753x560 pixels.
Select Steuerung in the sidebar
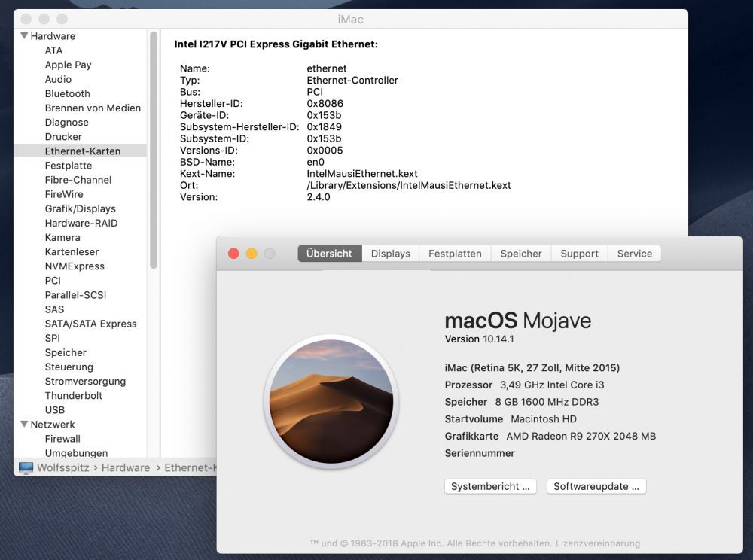coord(69,367)
